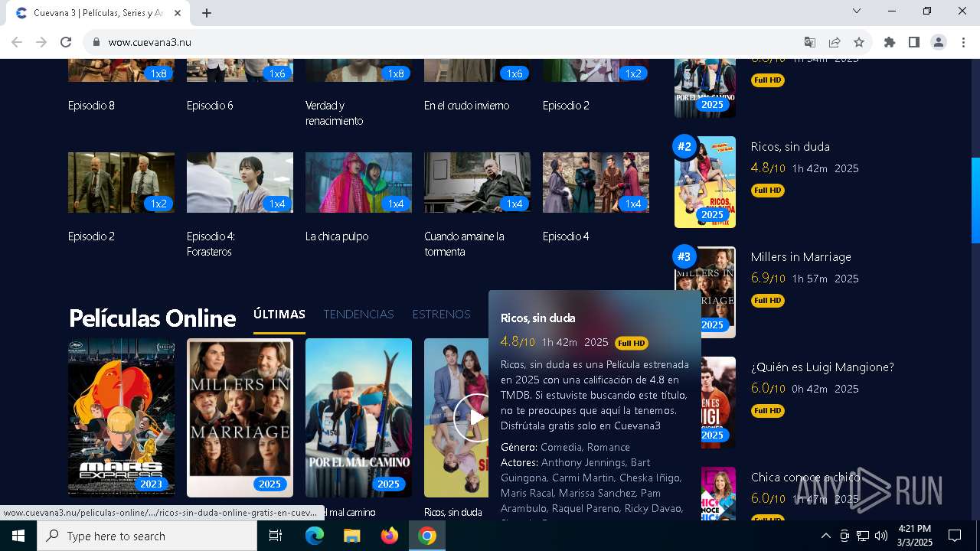Open Mars Express movie poster
Image resolution: width=980 pixels, height=551 pixels.
[x=121, y=418]
